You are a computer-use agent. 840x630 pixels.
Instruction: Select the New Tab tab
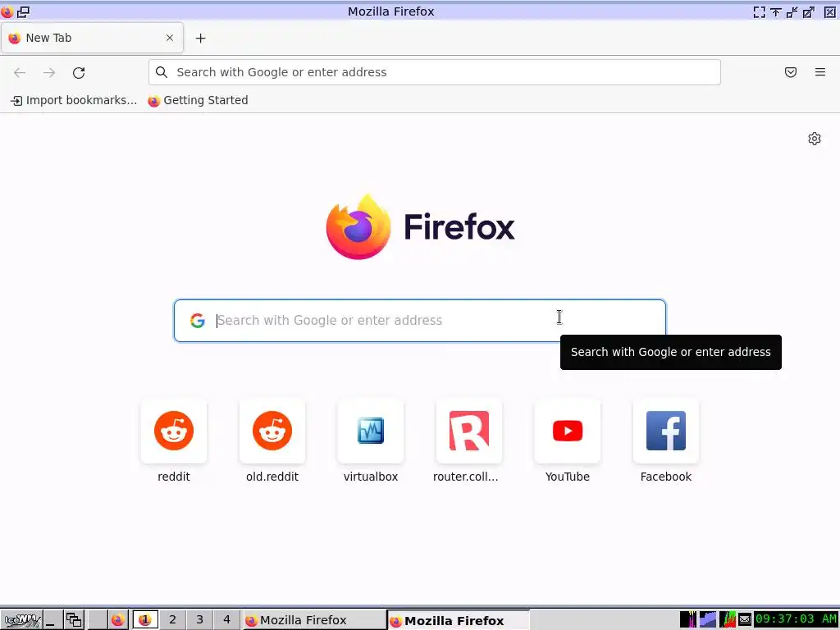pos(92,38)
